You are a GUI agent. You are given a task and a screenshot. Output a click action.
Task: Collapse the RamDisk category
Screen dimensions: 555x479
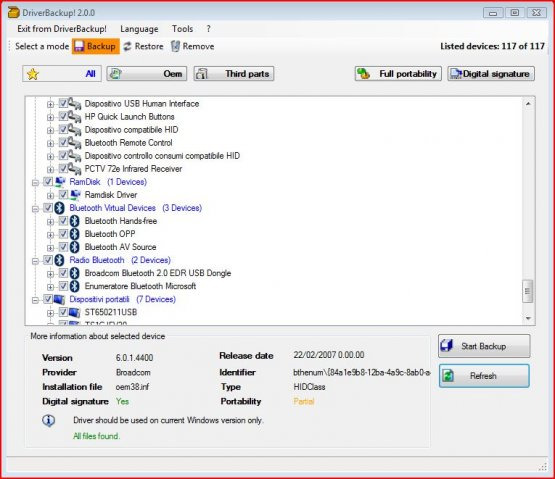[35, 183]
